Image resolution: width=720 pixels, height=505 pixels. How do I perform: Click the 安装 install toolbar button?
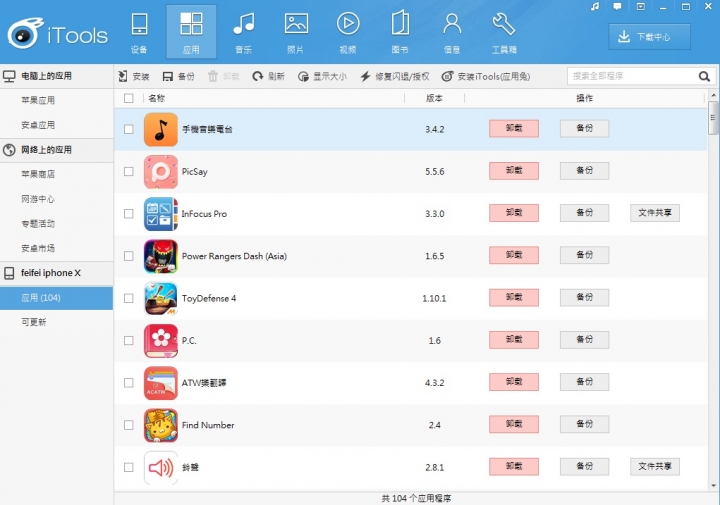(x=134, y=76)
